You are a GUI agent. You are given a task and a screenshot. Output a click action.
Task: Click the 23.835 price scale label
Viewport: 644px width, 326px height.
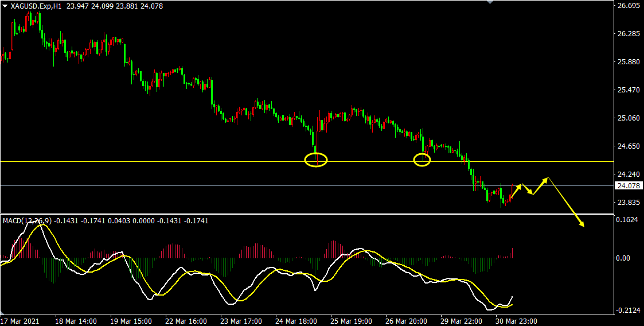click(627, 203)
